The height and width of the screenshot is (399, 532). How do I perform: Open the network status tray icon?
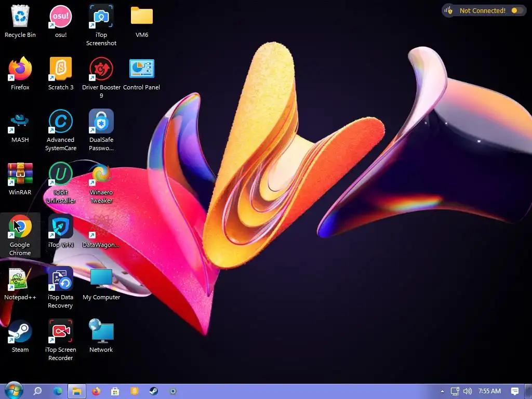455,391
